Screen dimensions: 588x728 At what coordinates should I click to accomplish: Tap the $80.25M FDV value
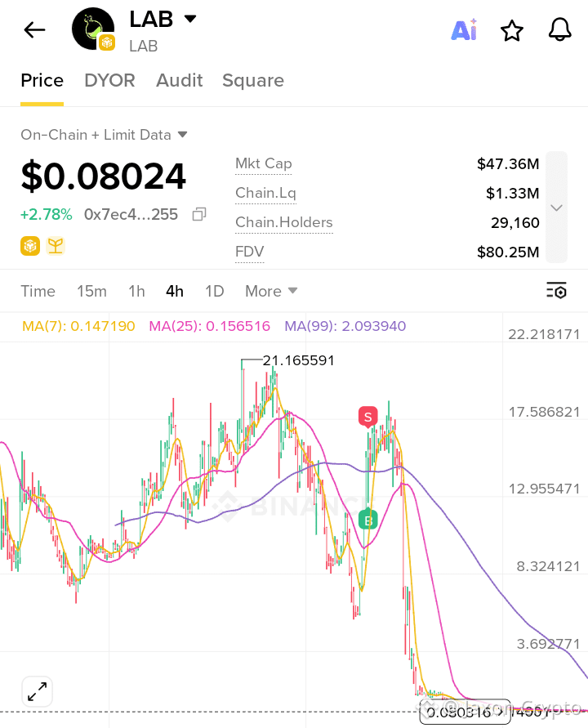click(508, 252)
